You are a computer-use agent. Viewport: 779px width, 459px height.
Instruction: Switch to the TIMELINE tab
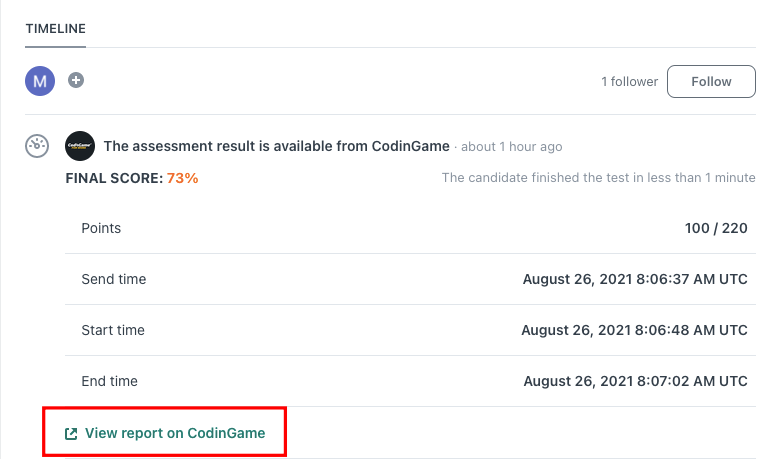click(55, 29)
